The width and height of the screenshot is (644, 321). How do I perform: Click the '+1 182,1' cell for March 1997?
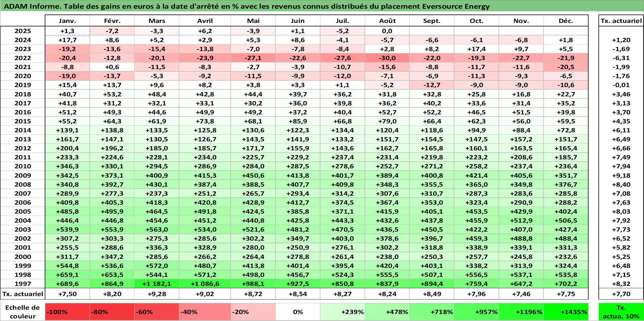pos(157,284)
